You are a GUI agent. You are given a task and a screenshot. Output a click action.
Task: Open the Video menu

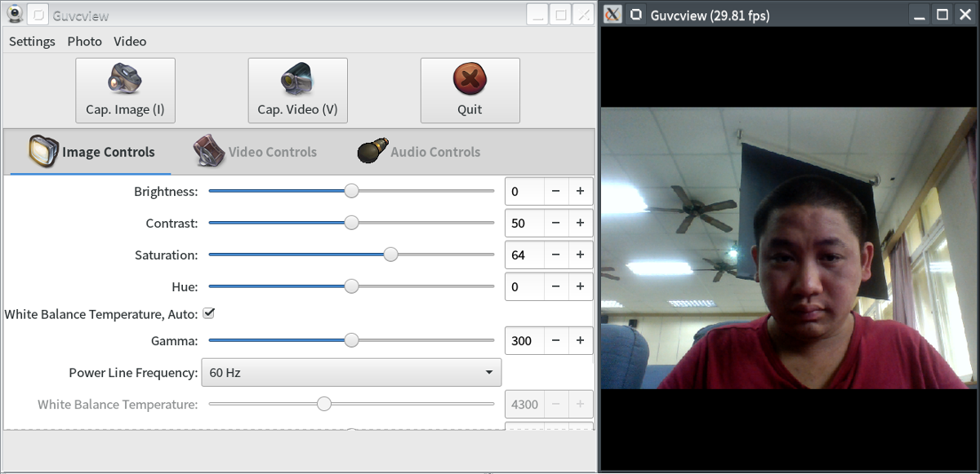[130, 41]
